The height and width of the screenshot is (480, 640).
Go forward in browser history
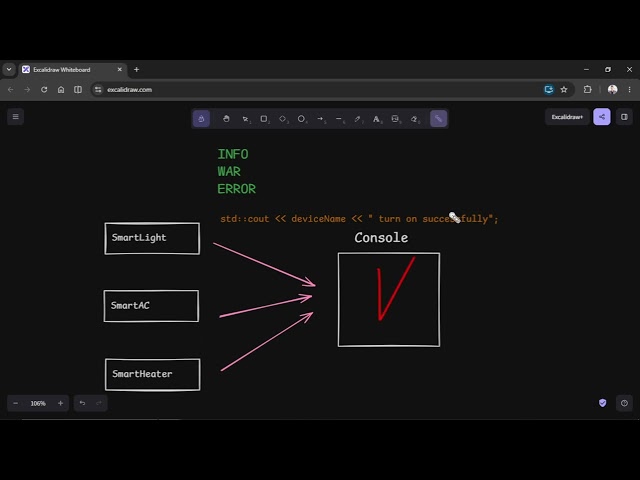[x=27, y=89]
